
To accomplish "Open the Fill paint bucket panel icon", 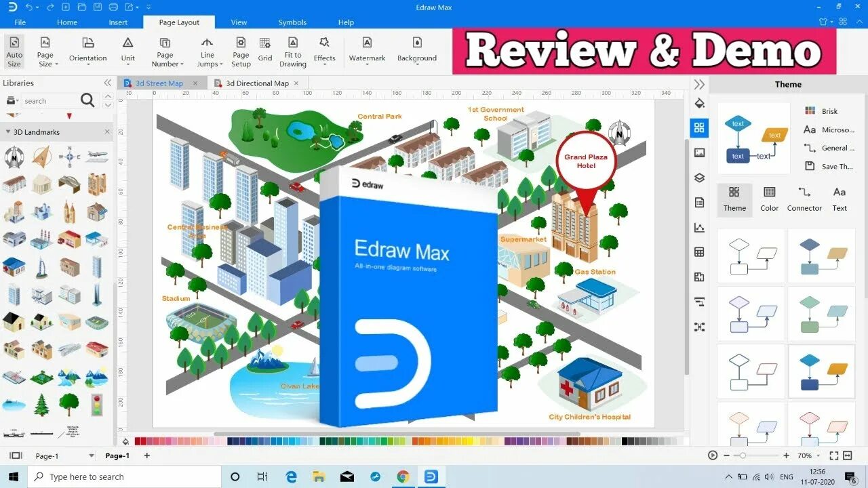I will tap(700, 103).
